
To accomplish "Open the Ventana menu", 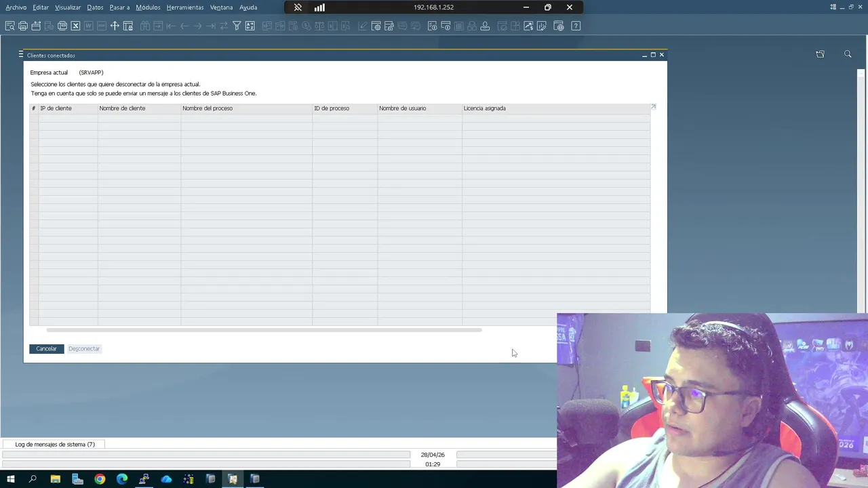I will pos(221,7).
